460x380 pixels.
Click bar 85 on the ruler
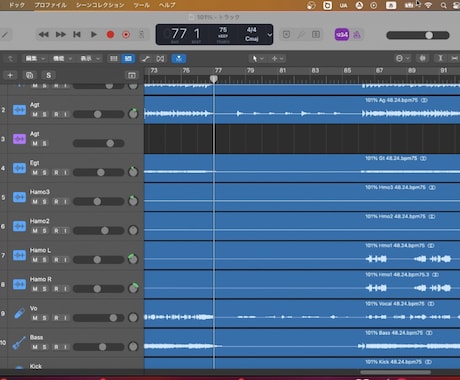pos(347,71)
